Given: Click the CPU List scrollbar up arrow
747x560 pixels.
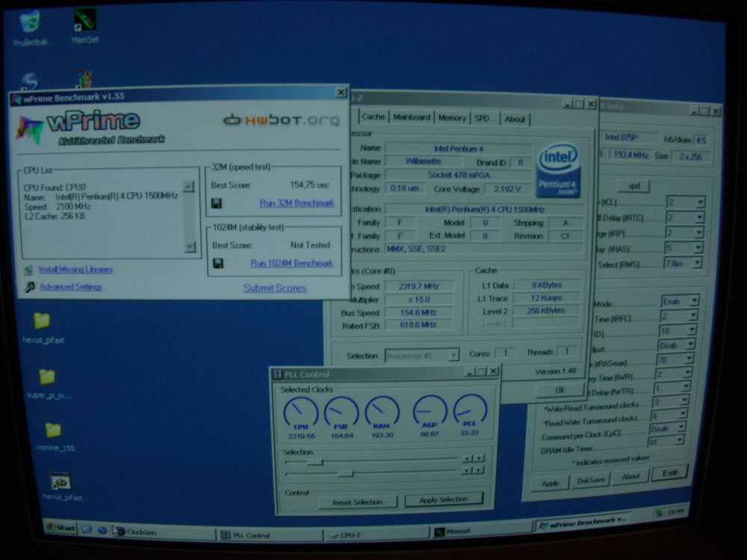Looking at the screenshot, I should (x=188, y=186).
